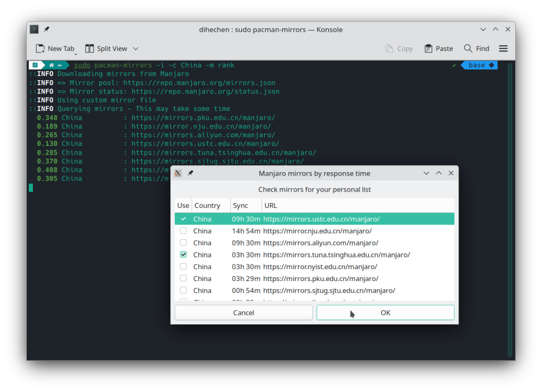542x392 pixels.
Task: Uncheck the mirrors.tuna.tsinghua.edu.cn checkbox
Action: coord(183,254)
